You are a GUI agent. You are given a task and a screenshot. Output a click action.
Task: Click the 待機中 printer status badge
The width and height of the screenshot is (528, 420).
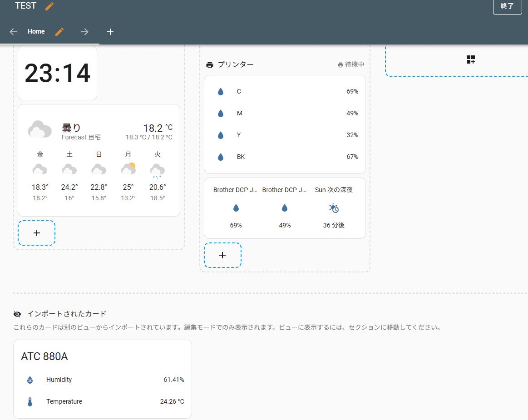350,64
